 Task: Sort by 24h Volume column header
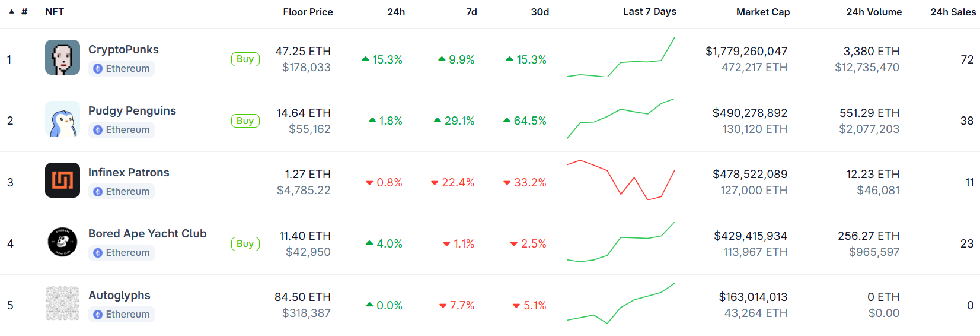874,12
